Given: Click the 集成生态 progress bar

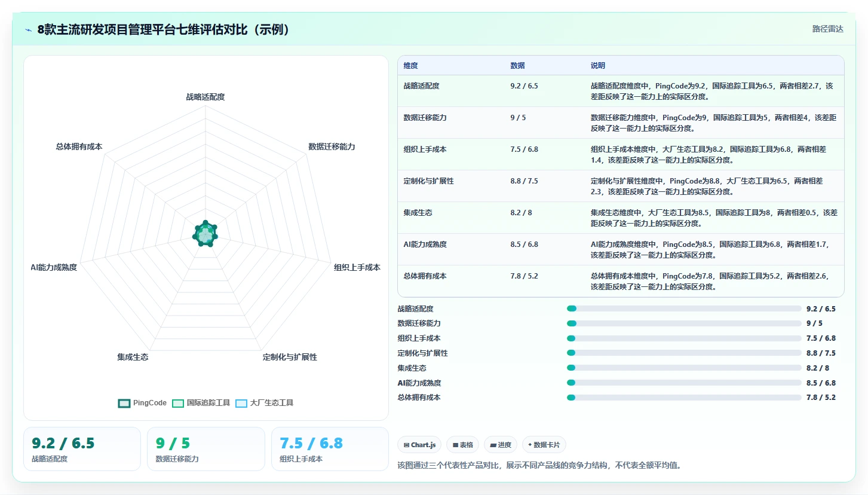Looking at the screenshot, I should 684,368.
